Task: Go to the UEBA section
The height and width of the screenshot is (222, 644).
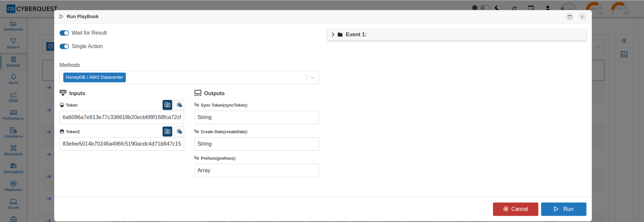Action: [13, 97]
